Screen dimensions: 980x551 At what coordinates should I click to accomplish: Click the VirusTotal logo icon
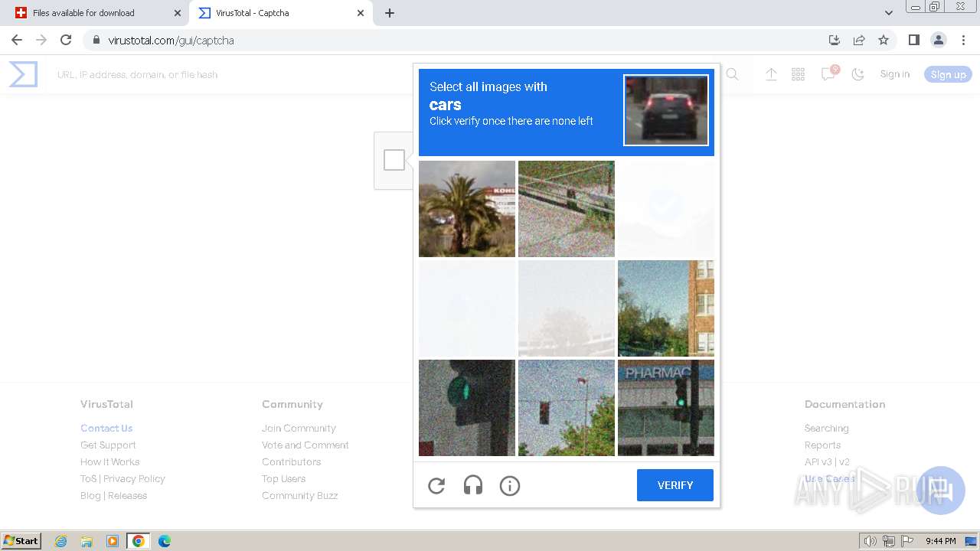(23, 74)
